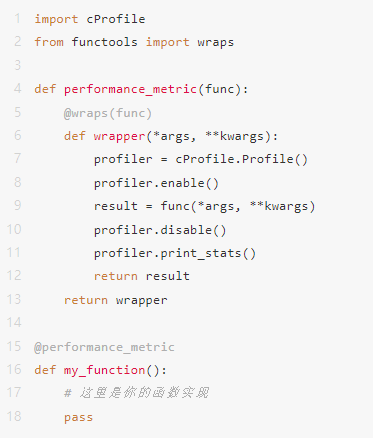373x438 pixels.
Task: Click line number 10 in the gutter
Action: click(14, 229)
